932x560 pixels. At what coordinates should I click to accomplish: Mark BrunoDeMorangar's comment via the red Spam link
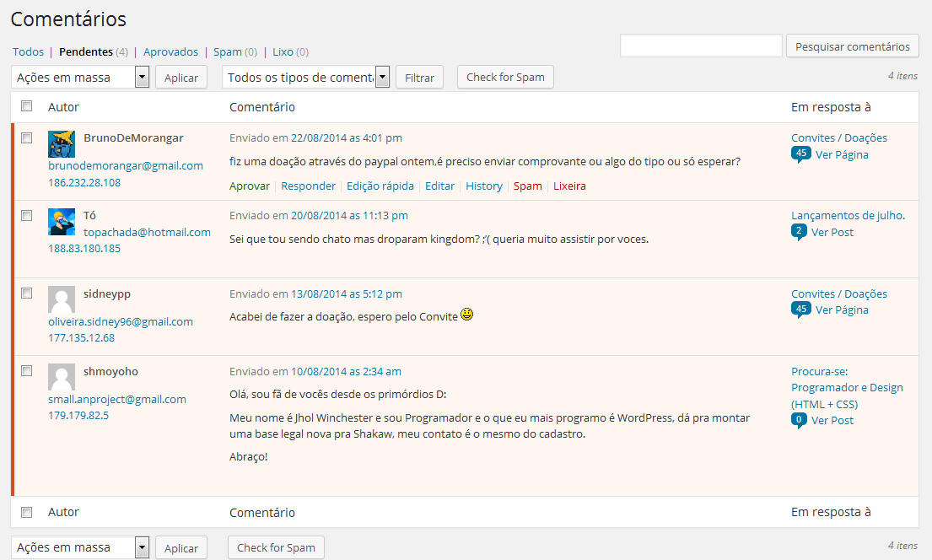(x=528, y=186)
